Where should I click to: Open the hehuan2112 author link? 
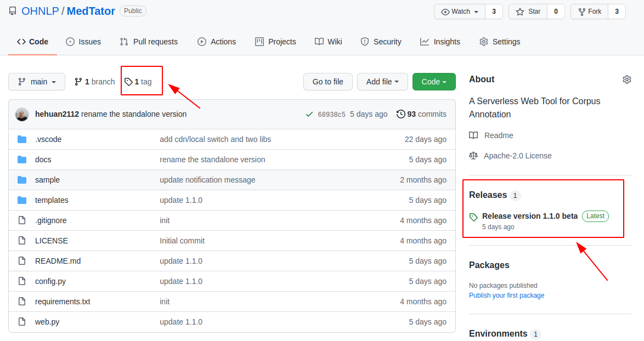click(57, 114)
